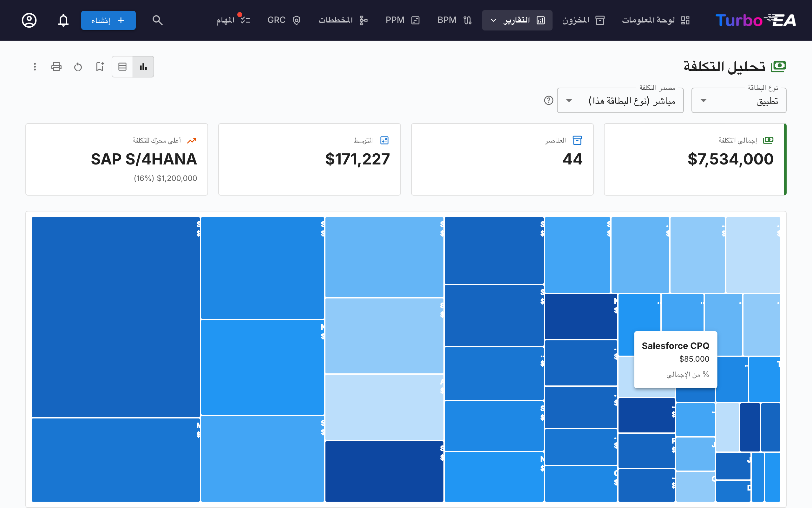Click the calculator icon in المتوسط card

384,140
